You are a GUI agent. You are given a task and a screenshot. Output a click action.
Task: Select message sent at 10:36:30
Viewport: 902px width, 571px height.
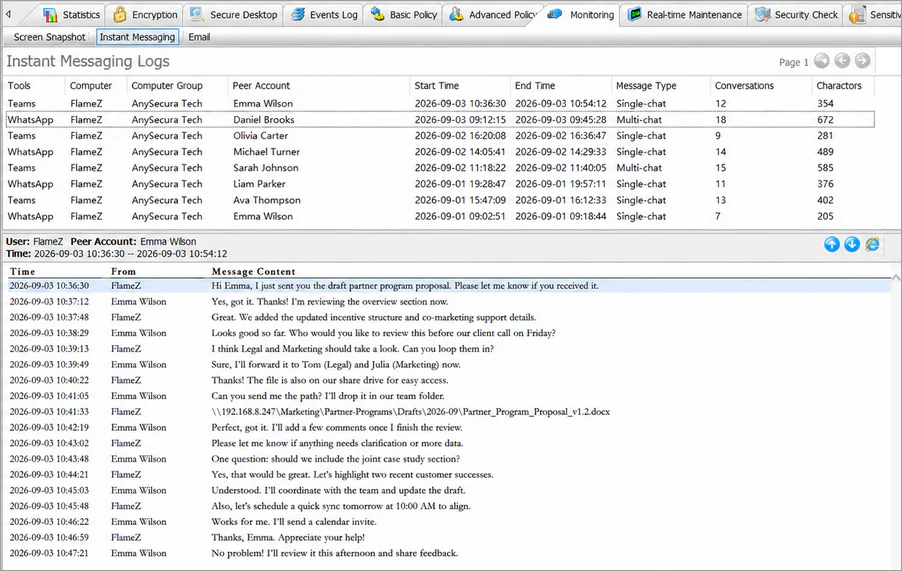pos(449,286)
